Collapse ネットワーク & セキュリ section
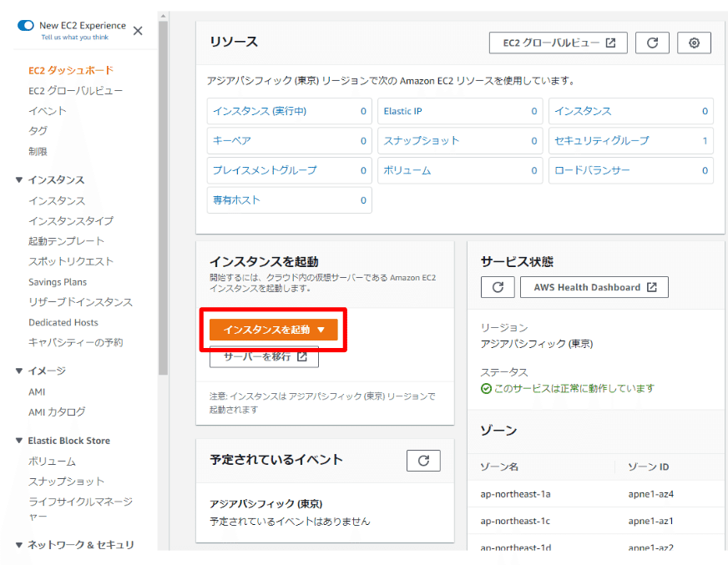The image size is (728, 565). 19,545
